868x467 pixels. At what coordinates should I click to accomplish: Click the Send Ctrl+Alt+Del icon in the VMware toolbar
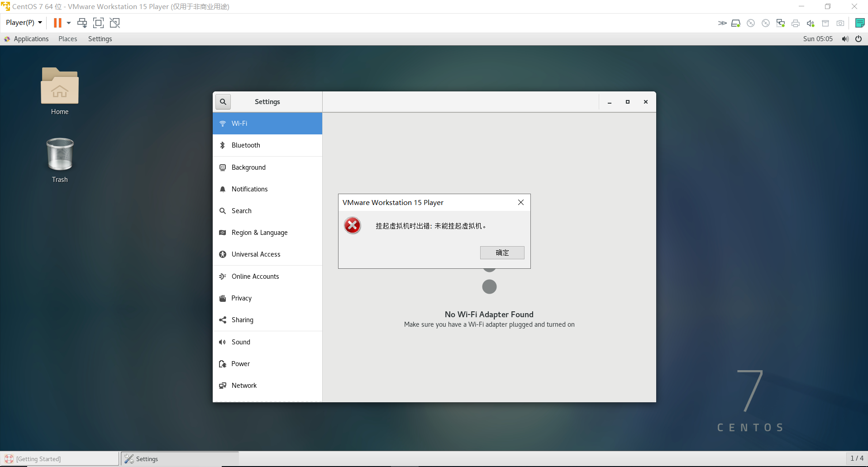[82, 23]
